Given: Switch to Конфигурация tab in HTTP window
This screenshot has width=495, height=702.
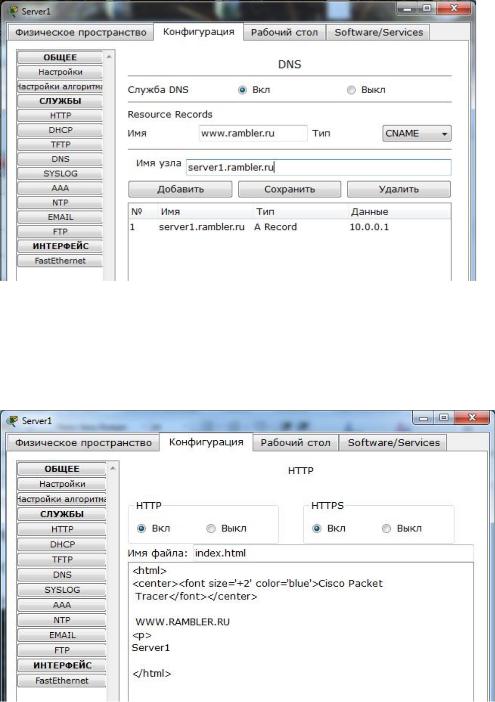Looking at the screenshot, I should point(206,442).
